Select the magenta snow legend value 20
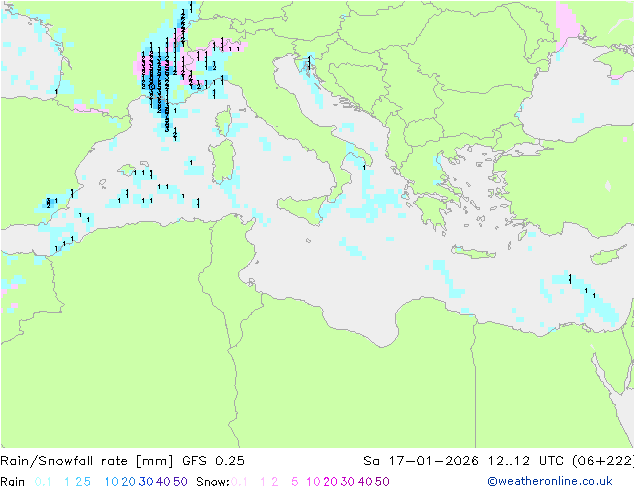634x490 pixels. [x=330, y=482]
